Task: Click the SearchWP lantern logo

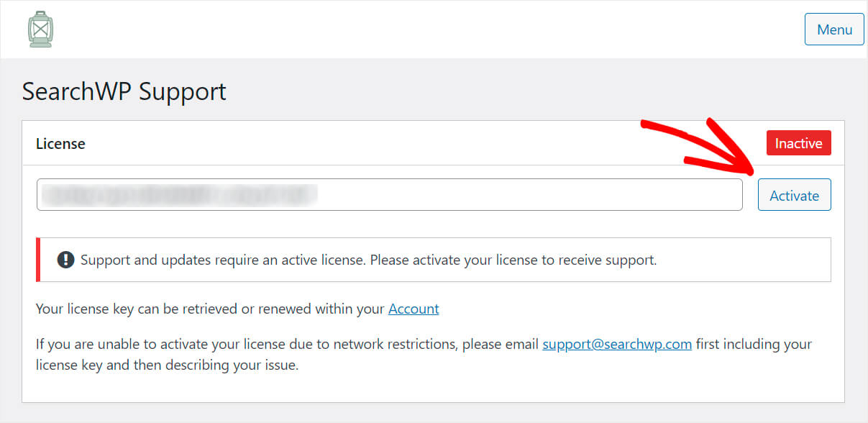Action: tap(40, 29)
